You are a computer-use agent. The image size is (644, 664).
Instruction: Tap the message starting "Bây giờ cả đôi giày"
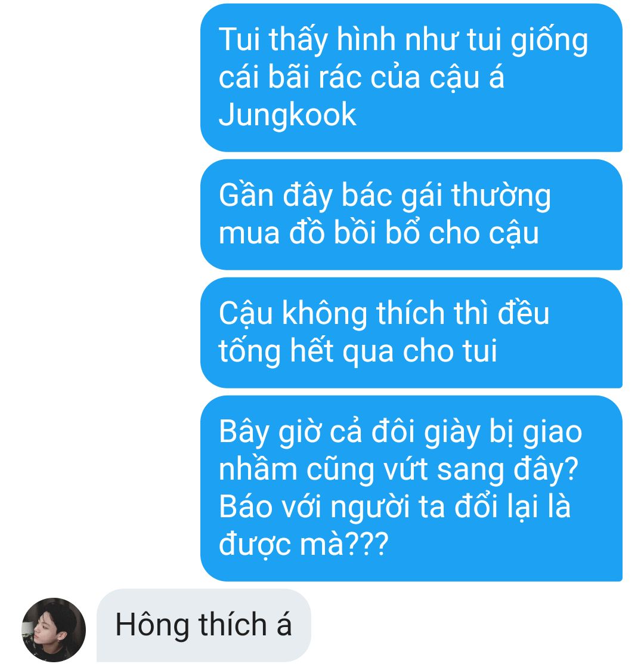pyautogui.click(x=411, y=488)
